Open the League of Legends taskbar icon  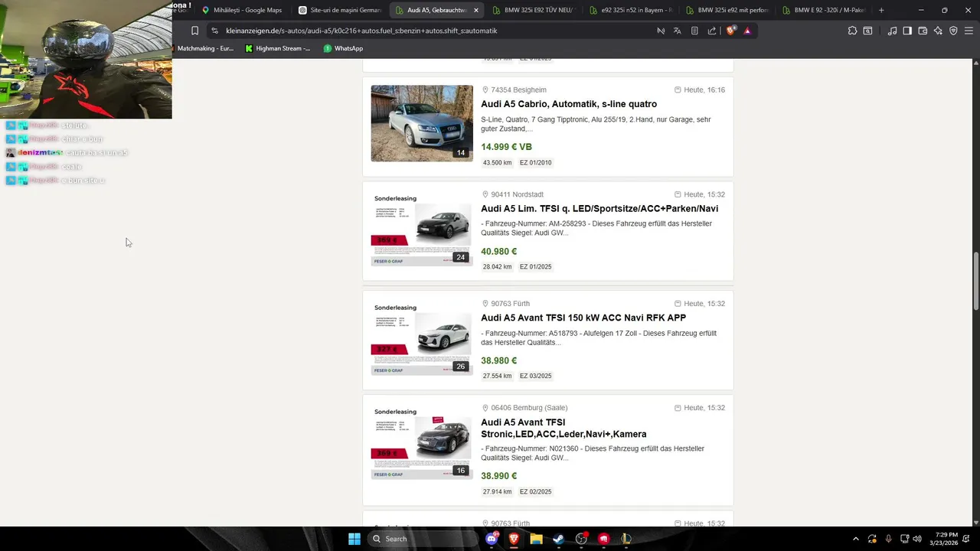(x=626, y=539)
